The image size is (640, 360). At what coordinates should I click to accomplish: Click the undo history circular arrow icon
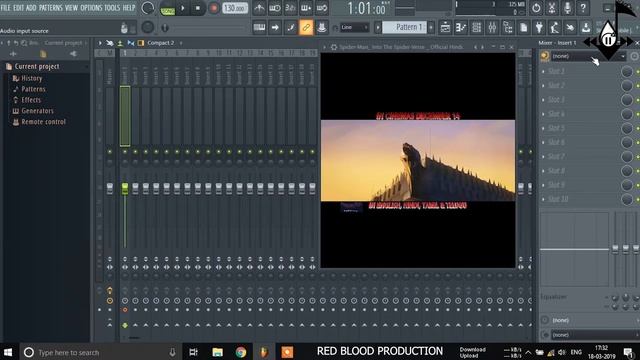point(536,8)
